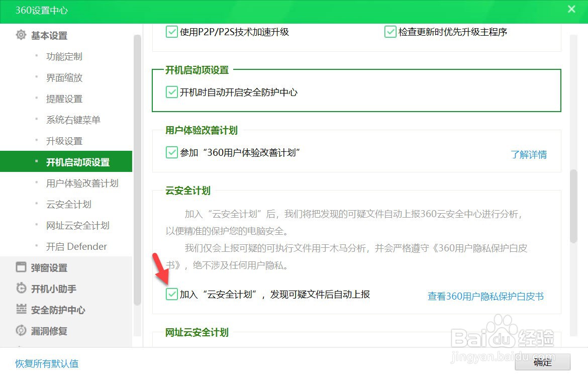Click the window icon beside 弹窗设置
Viewport: 588px width, 377px height.
tap(21, 267)
